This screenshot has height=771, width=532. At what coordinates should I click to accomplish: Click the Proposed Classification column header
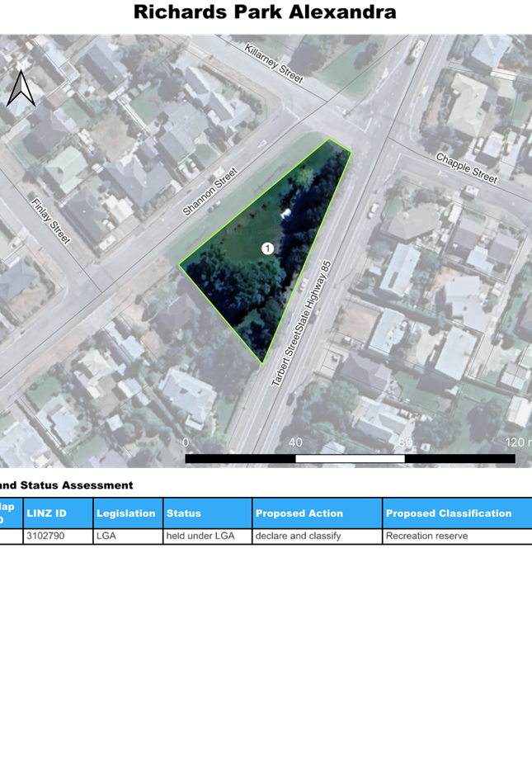pyautogui.click(x=457, y=513)
